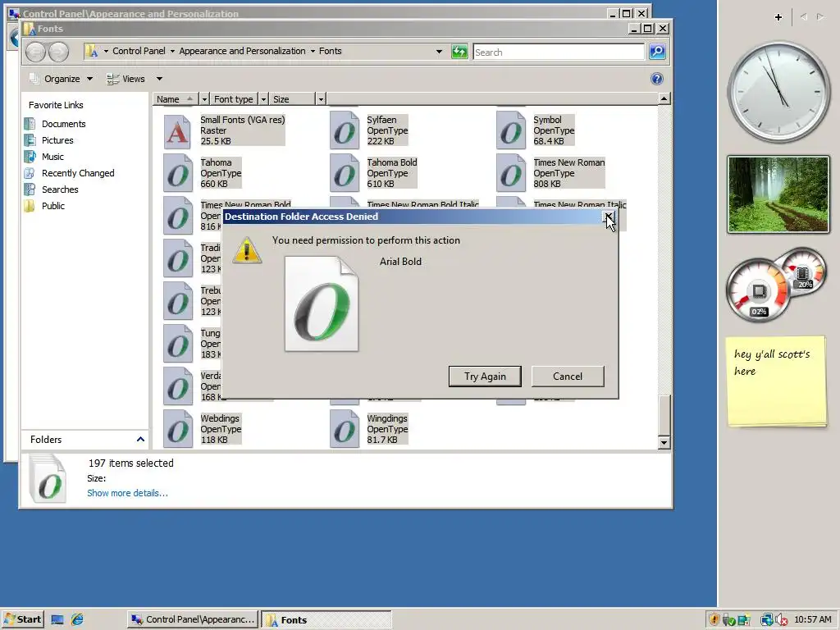Click the sidebar add gadget plus icon
Screen dimensions: 840x630
click(778, 17)
